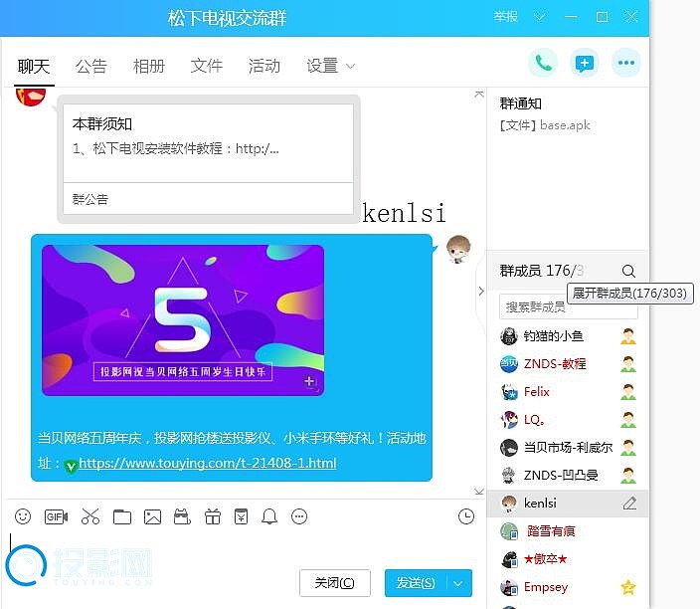Open message history clock icon
Image resolution: width=700 pixels, height=609 pixels.
pyautogui.click(x=466, y=516)
